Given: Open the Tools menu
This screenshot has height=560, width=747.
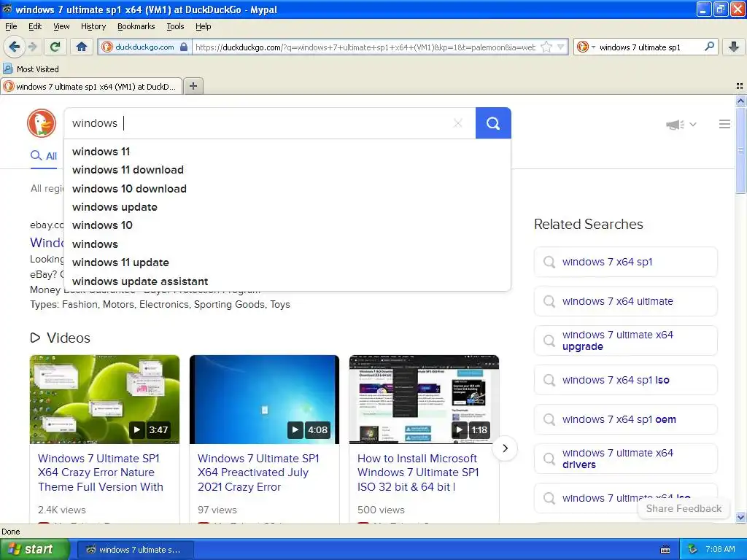Looking at the screenshot, I should pos(175,26).
